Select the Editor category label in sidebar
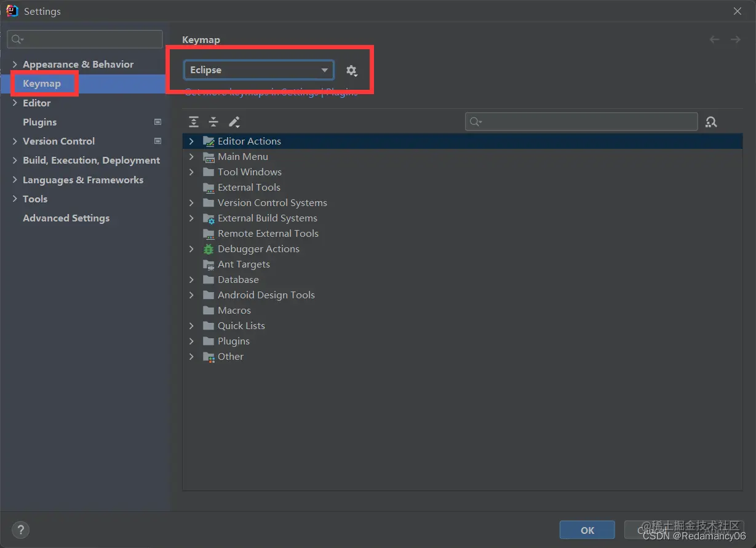 point(37,103)
